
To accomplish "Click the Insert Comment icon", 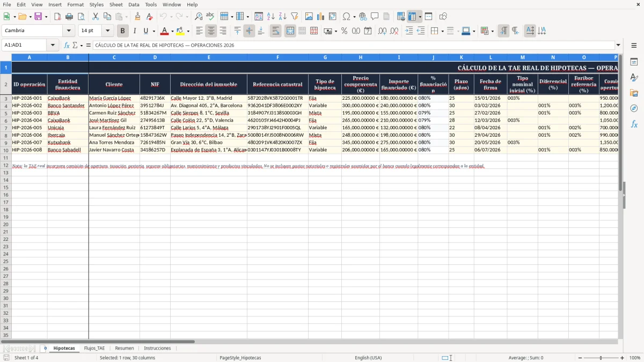I will (375, 17).
